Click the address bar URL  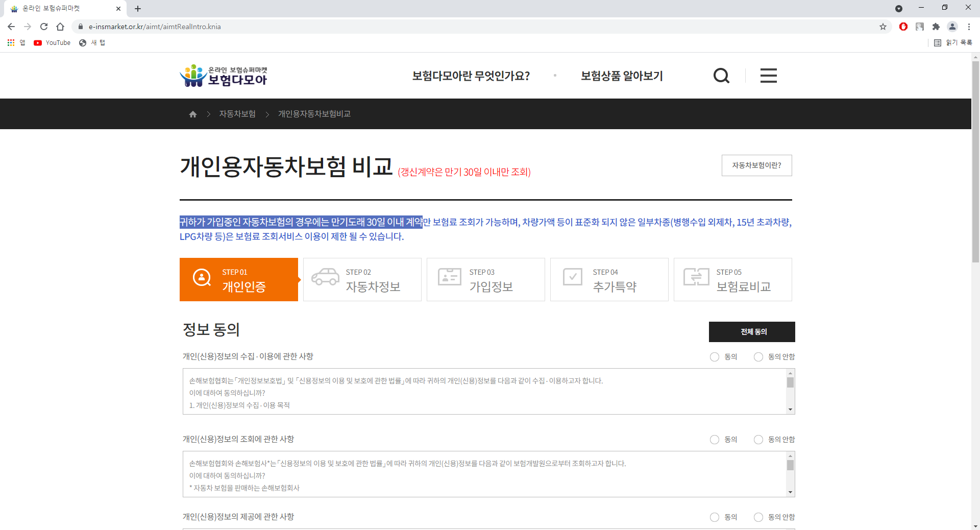[x=155, y=27]
